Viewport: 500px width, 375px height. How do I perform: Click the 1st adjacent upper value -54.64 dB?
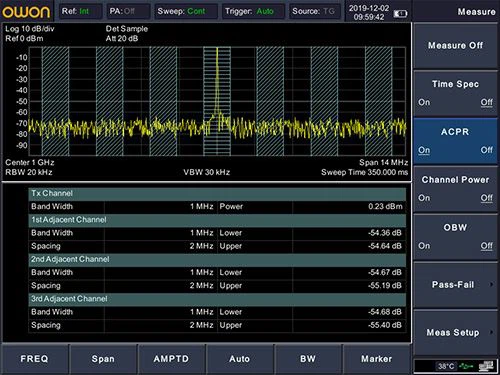point(385,246)
